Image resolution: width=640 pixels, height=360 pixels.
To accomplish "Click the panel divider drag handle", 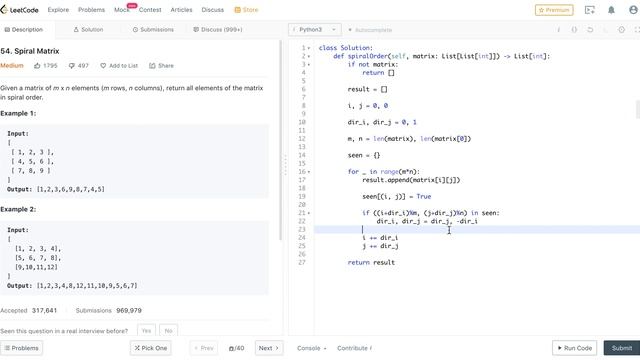I will coord(285,164).
